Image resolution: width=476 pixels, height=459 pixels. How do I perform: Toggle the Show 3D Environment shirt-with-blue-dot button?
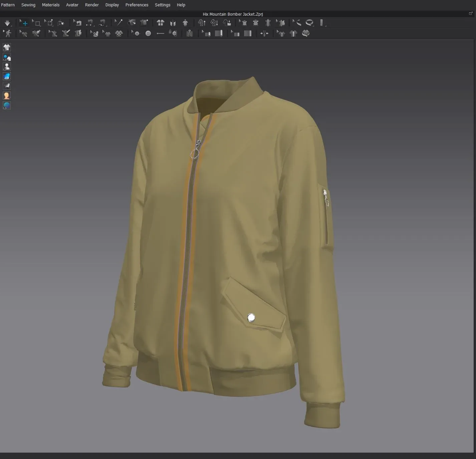click(x=7, y=57)
